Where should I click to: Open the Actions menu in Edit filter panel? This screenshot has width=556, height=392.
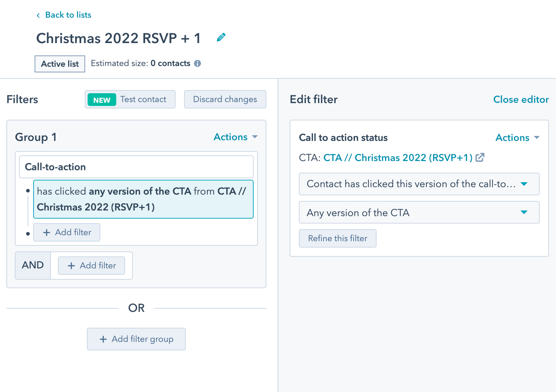(x=517, y=138)
